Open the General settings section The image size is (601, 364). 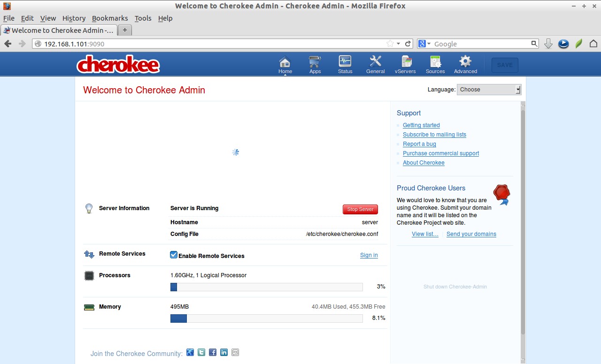(x=376, y=65)
